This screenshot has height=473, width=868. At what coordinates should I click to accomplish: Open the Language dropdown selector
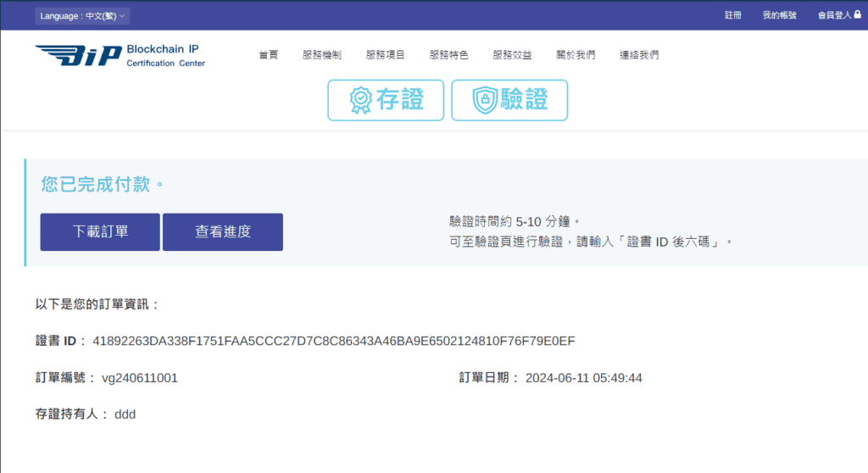(x=82, y=15)
